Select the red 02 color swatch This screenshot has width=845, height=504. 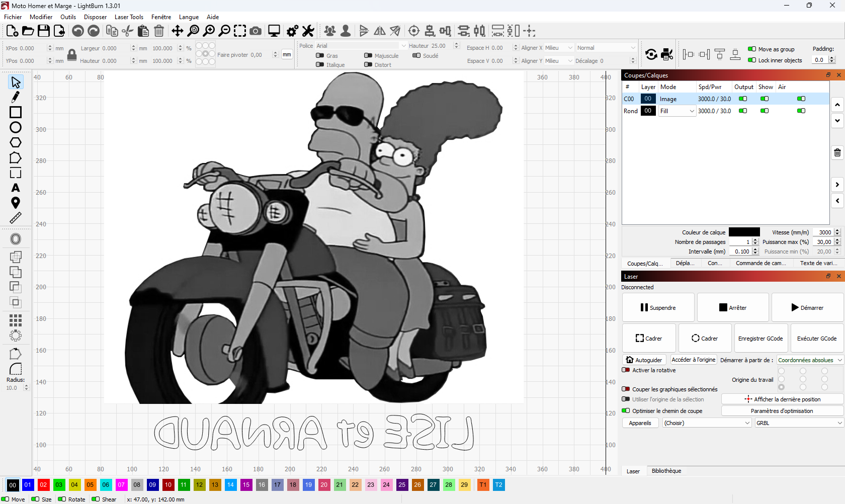coord(43,485)
